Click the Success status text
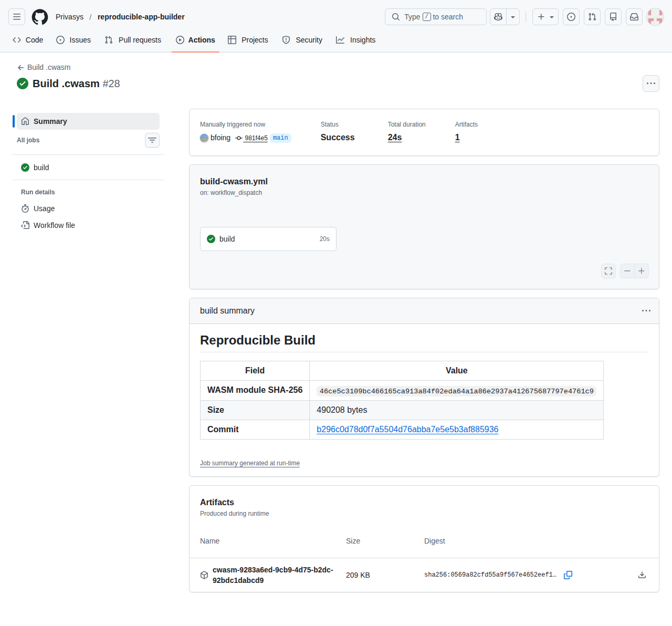 click(338, 138)
